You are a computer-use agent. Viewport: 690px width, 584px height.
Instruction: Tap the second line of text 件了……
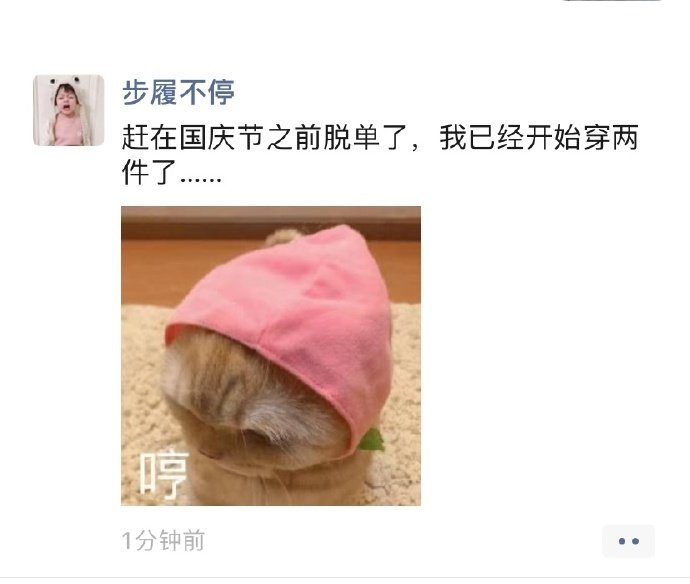172,172
